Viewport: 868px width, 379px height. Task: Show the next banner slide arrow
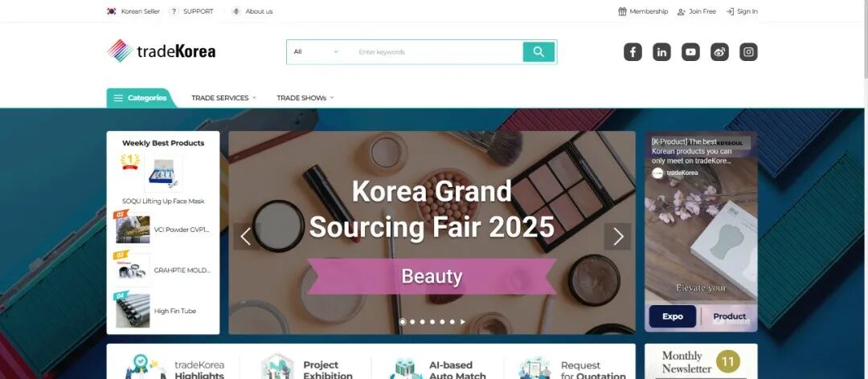pos(618,237)
